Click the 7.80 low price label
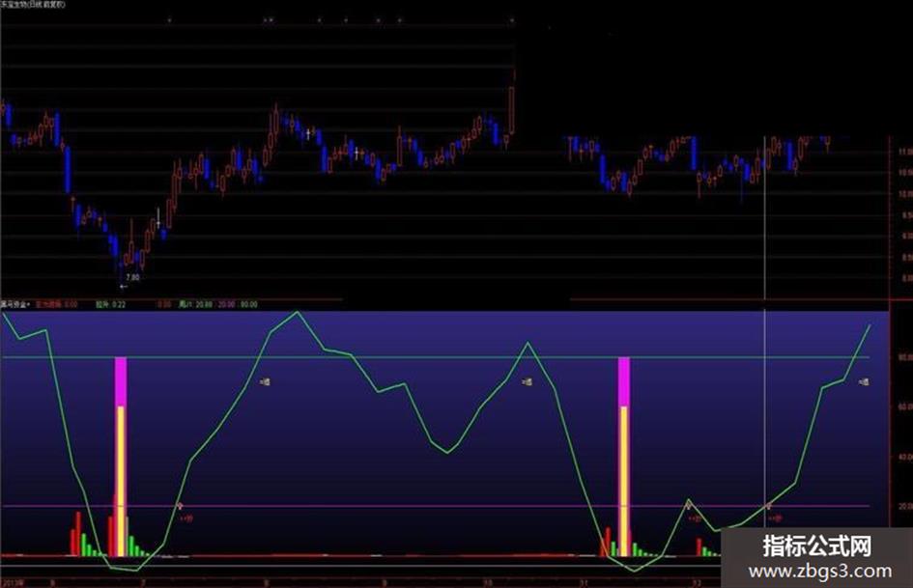This screenshot has width=913, height=588. 132,278
